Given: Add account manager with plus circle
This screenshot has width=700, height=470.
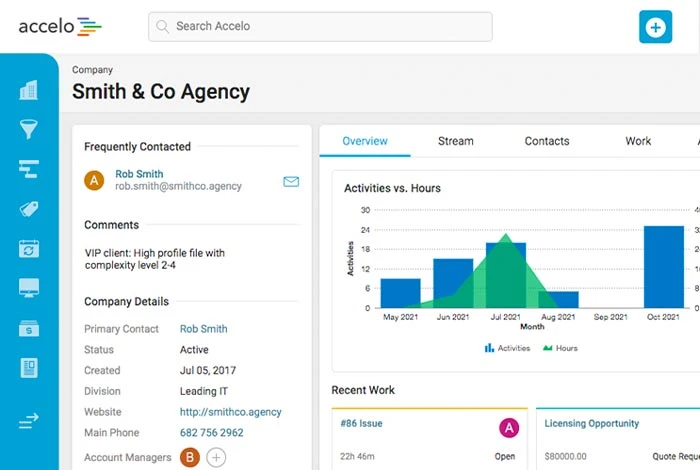Looking at the screenshot, I should point(216,457).
